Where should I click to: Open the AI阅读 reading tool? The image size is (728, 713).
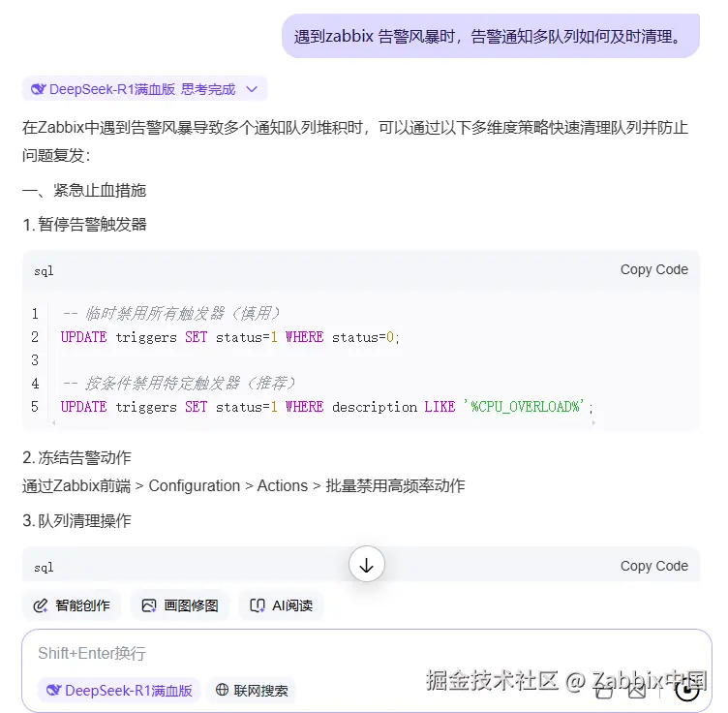pyautogui.click(x=281, y=605)
